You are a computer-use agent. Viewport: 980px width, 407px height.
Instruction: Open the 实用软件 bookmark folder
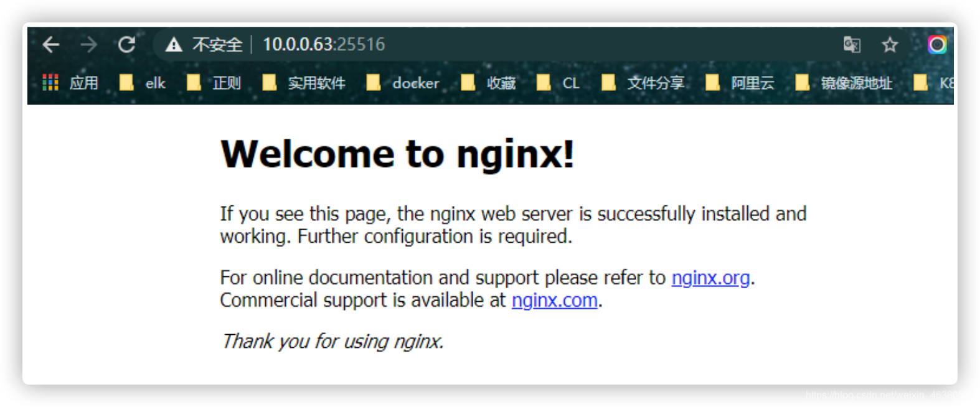pyautogui.click(x=304, y=83)
